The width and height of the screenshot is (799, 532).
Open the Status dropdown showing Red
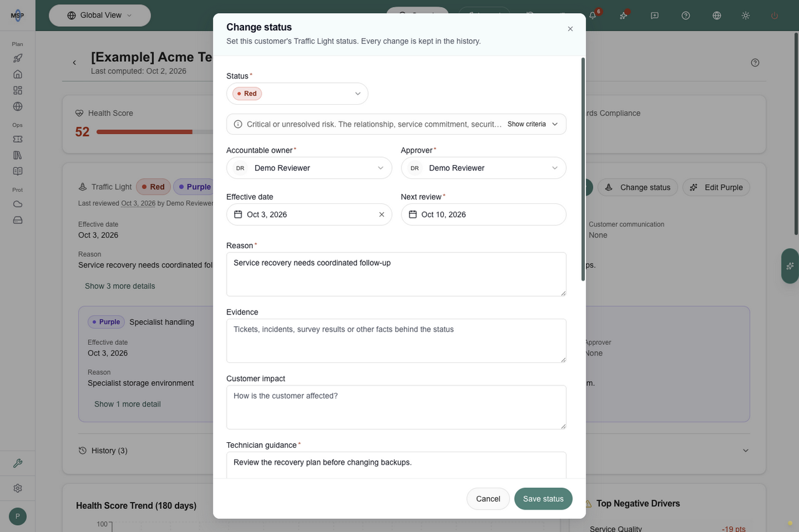[297, 94]
